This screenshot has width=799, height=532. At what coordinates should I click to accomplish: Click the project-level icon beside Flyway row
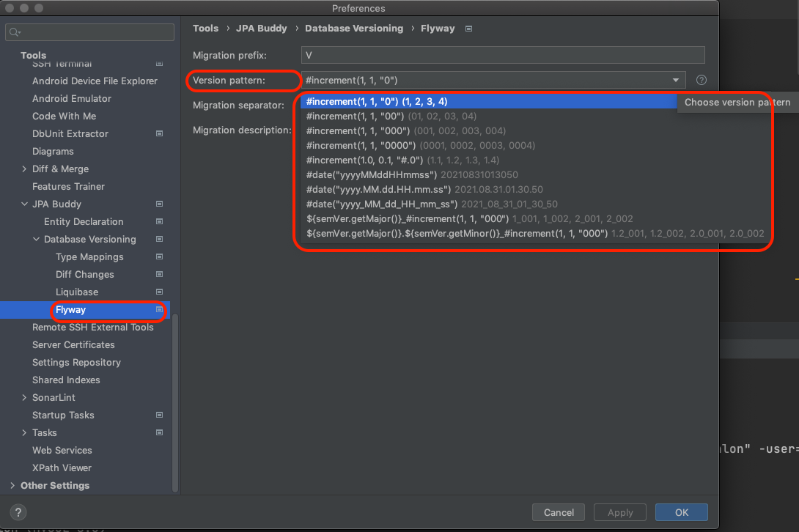click(160, 309)
